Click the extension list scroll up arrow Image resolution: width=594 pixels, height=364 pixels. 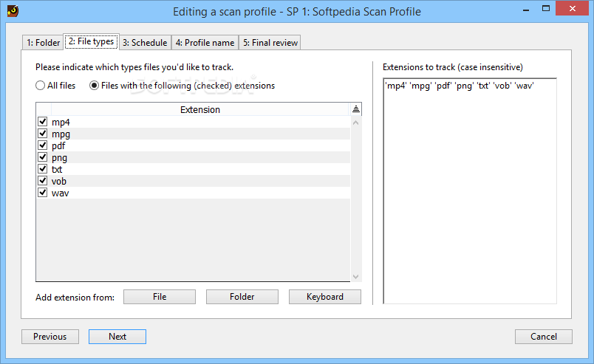click(x=355, y=123)
